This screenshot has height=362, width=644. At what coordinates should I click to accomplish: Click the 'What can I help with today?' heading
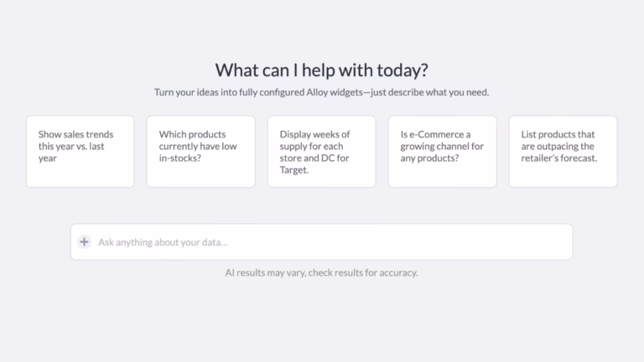pyautogui.click(x=322, y=70)
